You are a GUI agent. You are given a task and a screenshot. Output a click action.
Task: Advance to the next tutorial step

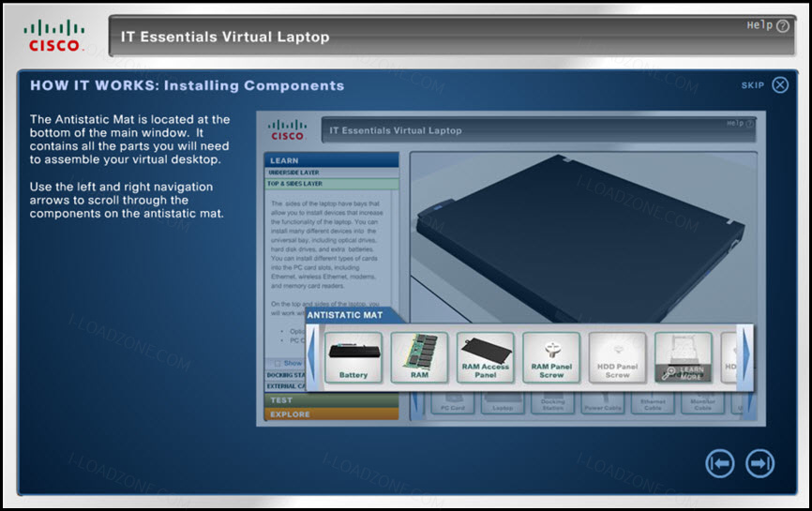[759, 463]
